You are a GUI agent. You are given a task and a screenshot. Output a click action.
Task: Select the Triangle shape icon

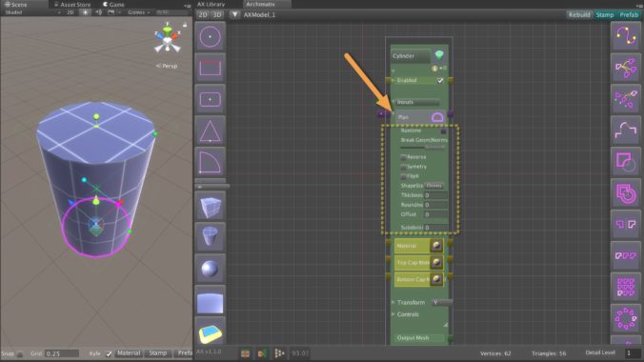coord(210,131)
